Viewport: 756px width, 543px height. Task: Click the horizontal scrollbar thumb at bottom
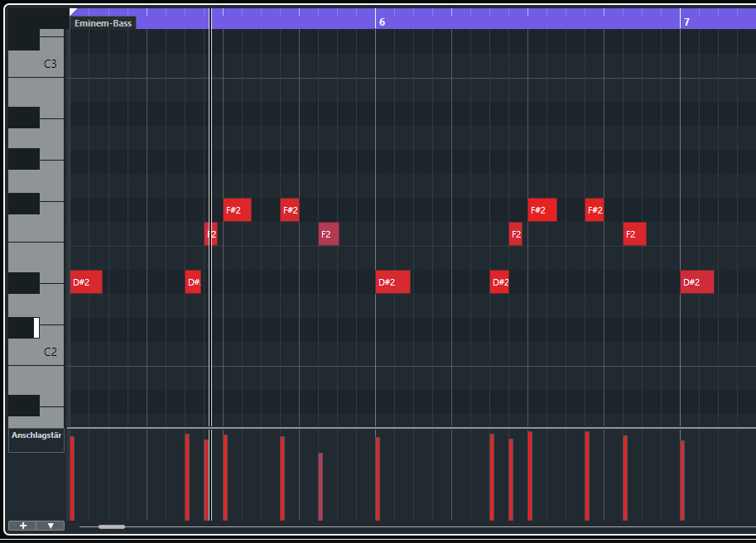tap(112, 526)
